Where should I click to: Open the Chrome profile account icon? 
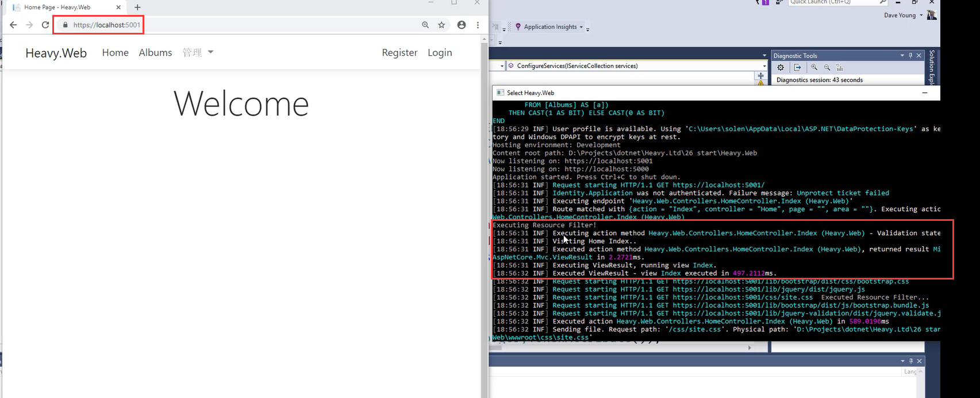click(461, 25)
